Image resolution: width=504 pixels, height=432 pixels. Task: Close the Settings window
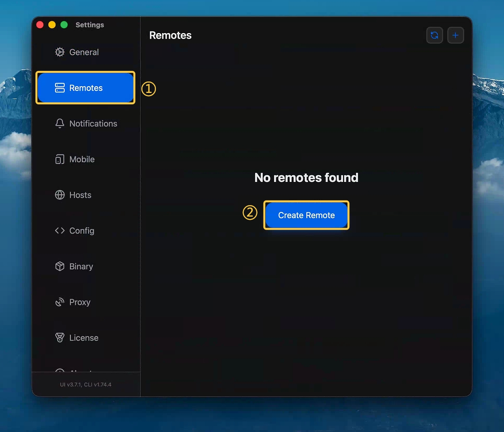40,25
